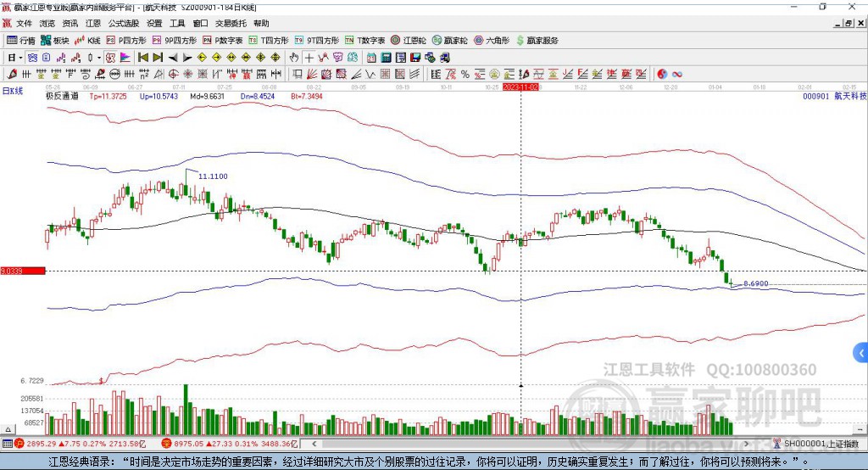Screen dimensions: 868x470
Task: Click the horizontal scrollbar left arrow
Action: pos(314,444)
